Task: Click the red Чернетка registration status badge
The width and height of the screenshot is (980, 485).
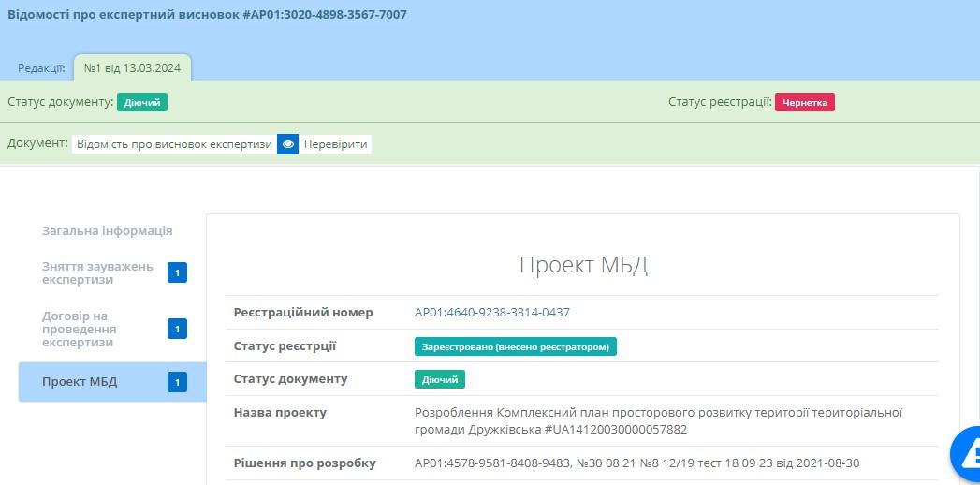Action: pos(804,102)
